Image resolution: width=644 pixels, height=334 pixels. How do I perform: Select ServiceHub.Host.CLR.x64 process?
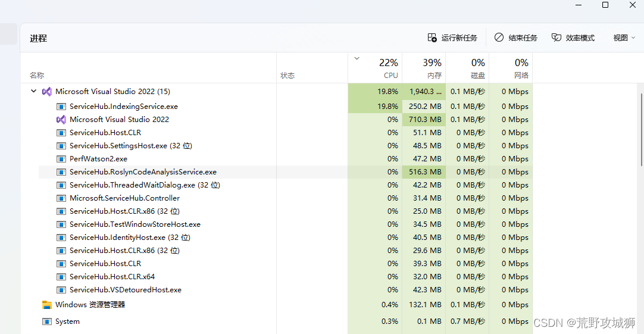[x=286, y=277]
